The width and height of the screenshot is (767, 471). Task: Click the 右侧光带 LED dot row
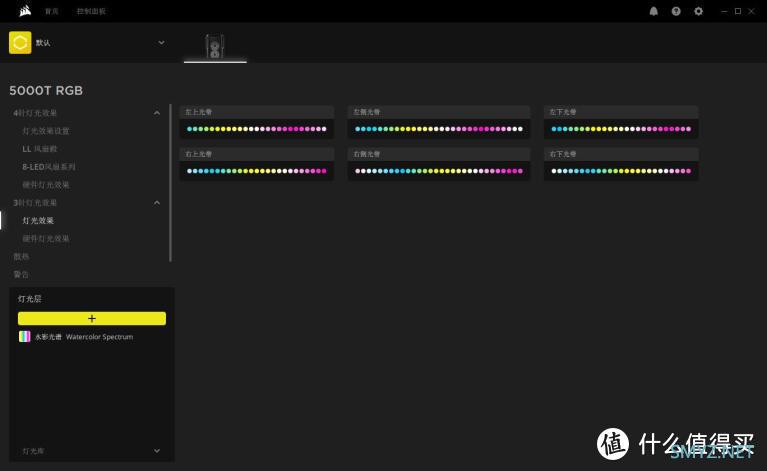pos(439,171)
